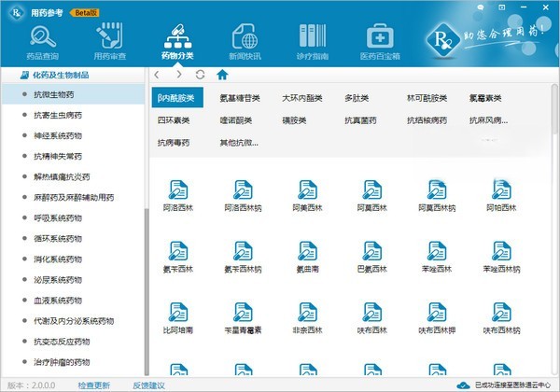
Task: Switch to the 四环素类 subcategory tab
Action: pyautogui.click(x=174, y=120)
